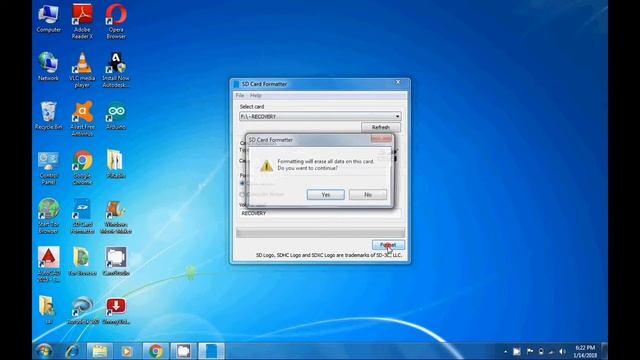Launch the Google Chrome desktop shortcut
The image size is (640, 360).
pos(82,168)
